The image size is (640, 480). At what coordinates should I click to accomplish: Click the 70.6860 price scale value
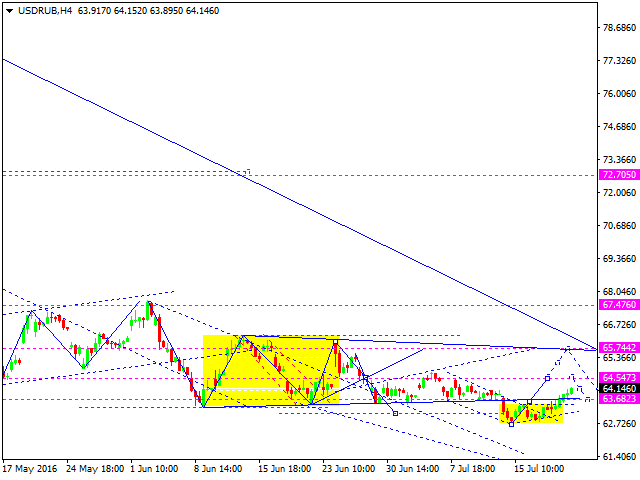(x=619, y=225)
